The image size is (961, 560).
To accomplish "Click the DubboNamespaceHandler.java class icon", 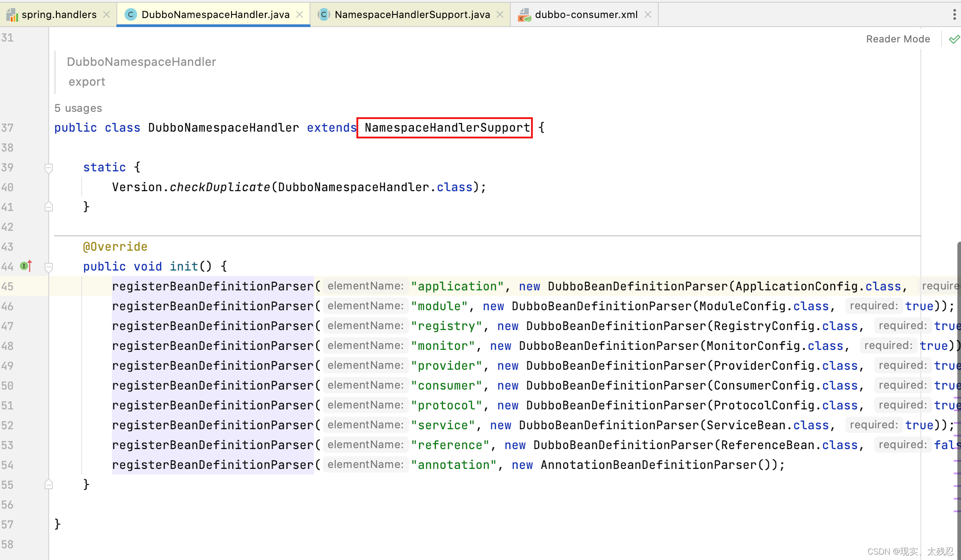I will pos(130,15).
